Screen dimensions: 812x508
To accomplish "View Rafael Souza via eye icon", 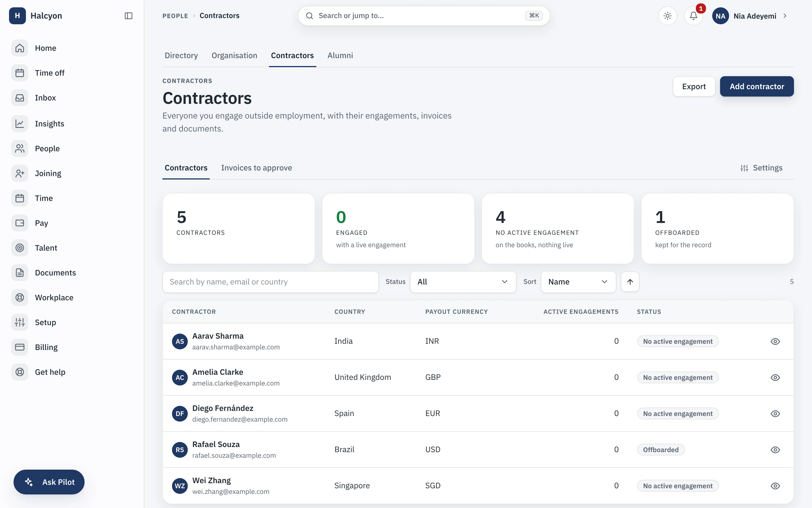I will click(x=775, y=450).
